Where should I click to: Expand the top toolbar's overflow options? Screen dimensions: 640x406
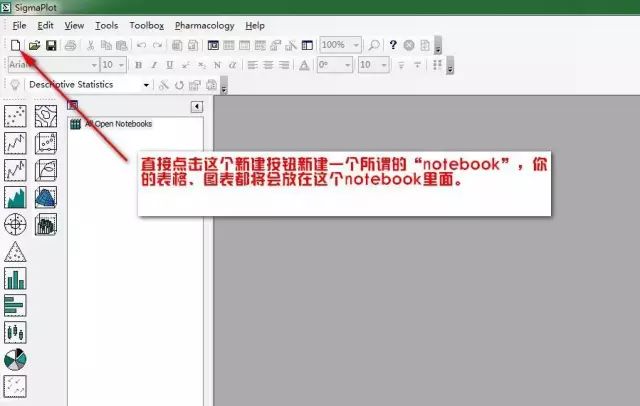pyautogui.click(x=438, y=45)
